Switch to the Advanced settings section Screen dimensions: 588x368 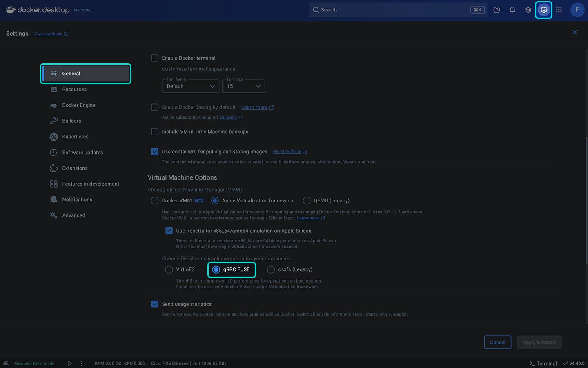pos(73,215)
